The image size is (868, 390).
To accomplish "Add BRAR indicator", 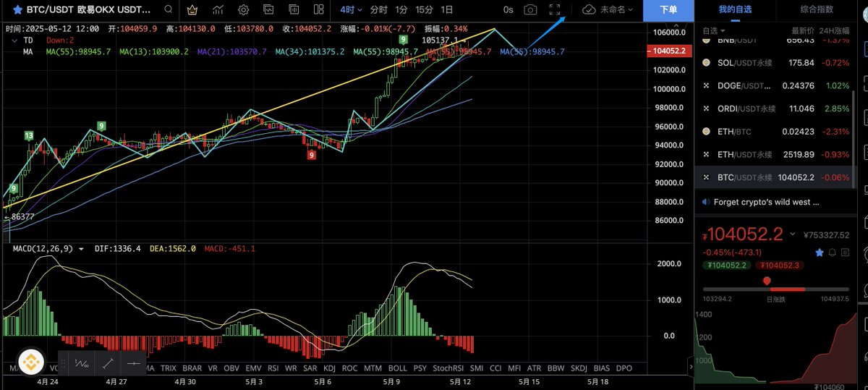I will point(192,368).
